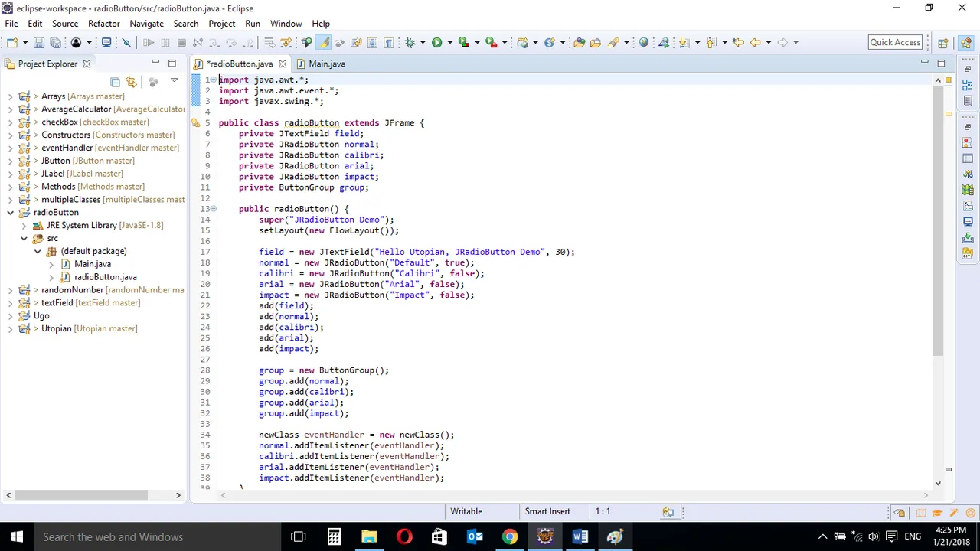Click the Windows Start button
Screen dimensions: 980x551
(17, 536)
